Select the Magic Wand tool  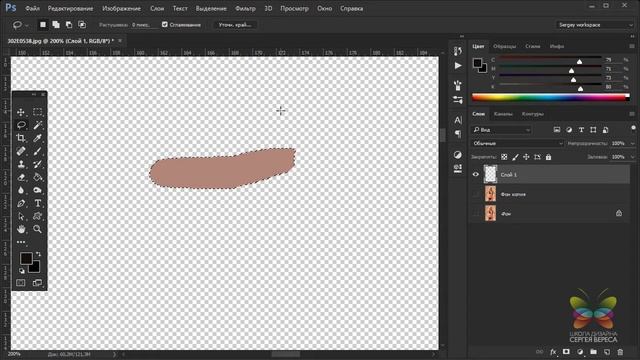(x=37, y=125)
